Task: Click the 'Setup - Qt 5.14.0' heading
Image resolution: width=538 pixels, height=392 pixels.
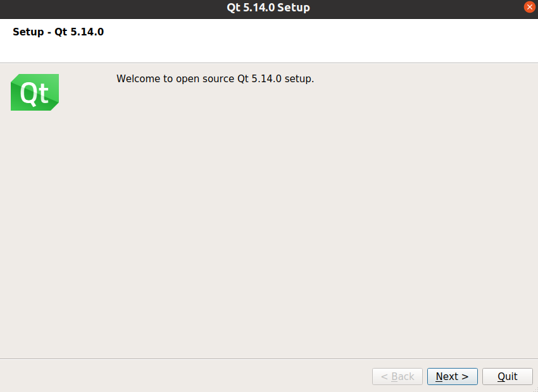Action: coord(58,32)
